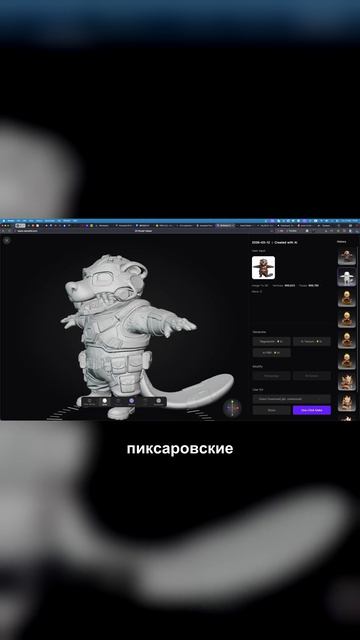Click the right button under the Modify section
The width and height of the screenshot is (360, 640).
(x=312, y=376)
